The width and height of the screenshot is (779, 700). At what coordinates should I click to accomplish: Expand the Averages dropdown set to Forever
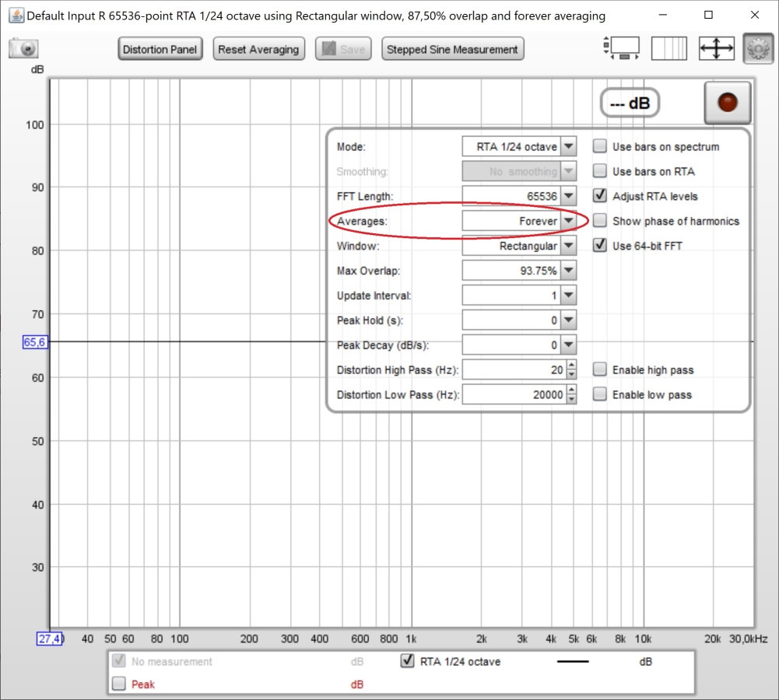569,221
